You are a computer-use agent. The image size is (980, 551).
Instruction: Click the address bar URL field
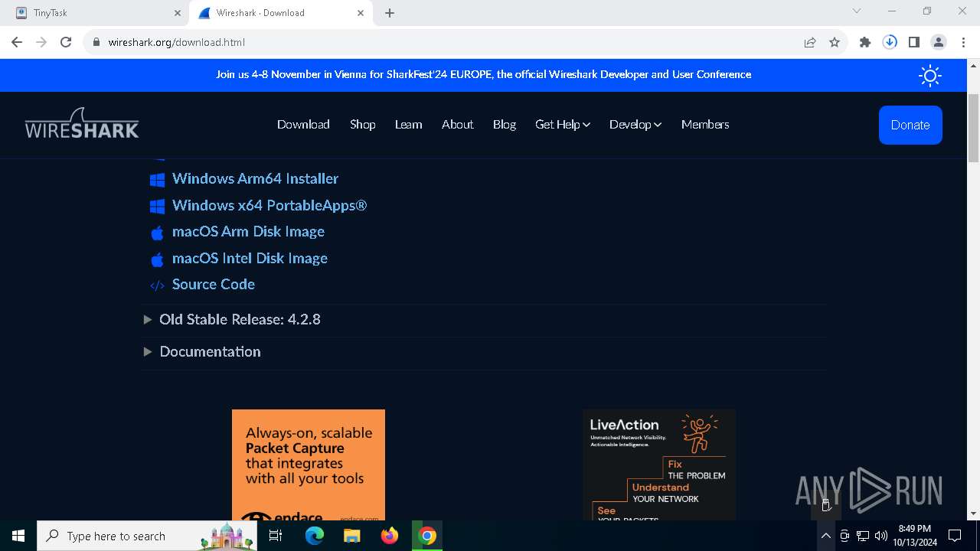pos(444,42)
